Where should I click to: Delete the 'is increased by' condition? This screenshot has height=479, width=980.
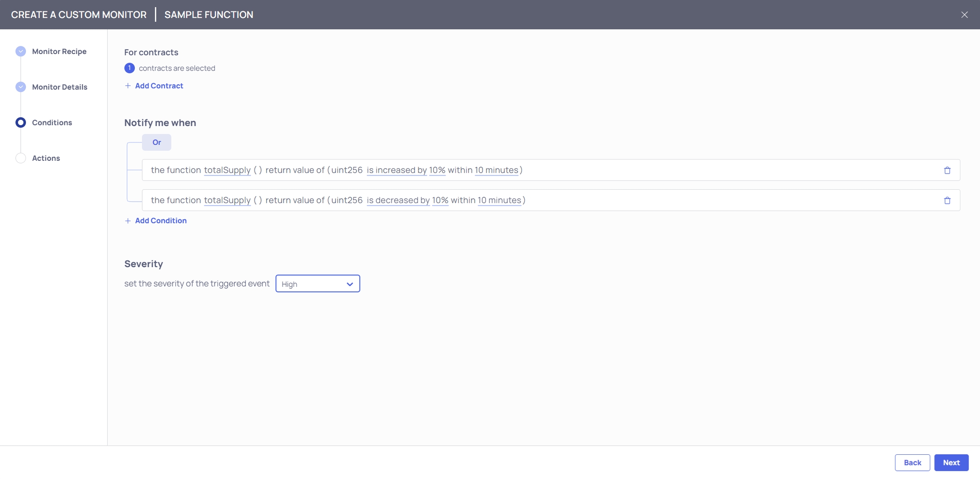947,170
